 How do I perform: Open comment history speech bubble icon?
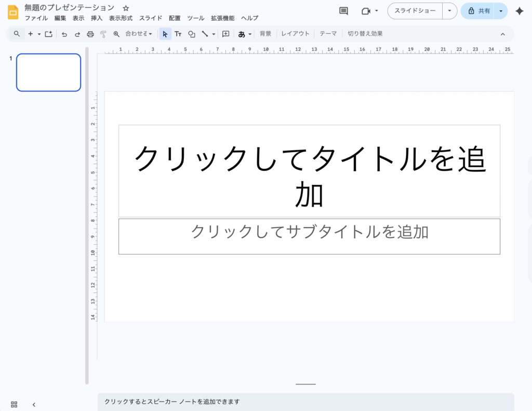(343, 11)
